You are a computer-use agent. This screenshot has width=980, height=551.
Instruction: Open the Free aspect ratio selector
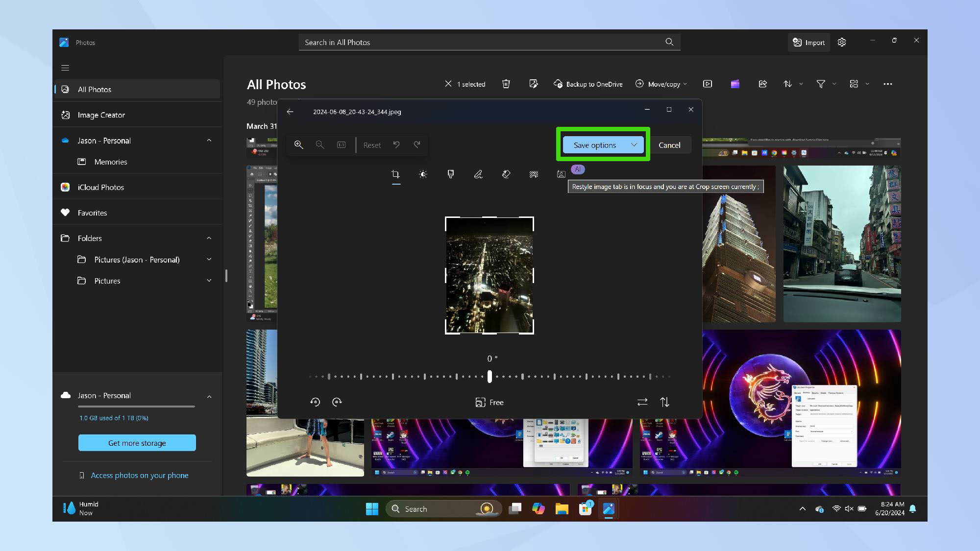[x=490, y=402]
